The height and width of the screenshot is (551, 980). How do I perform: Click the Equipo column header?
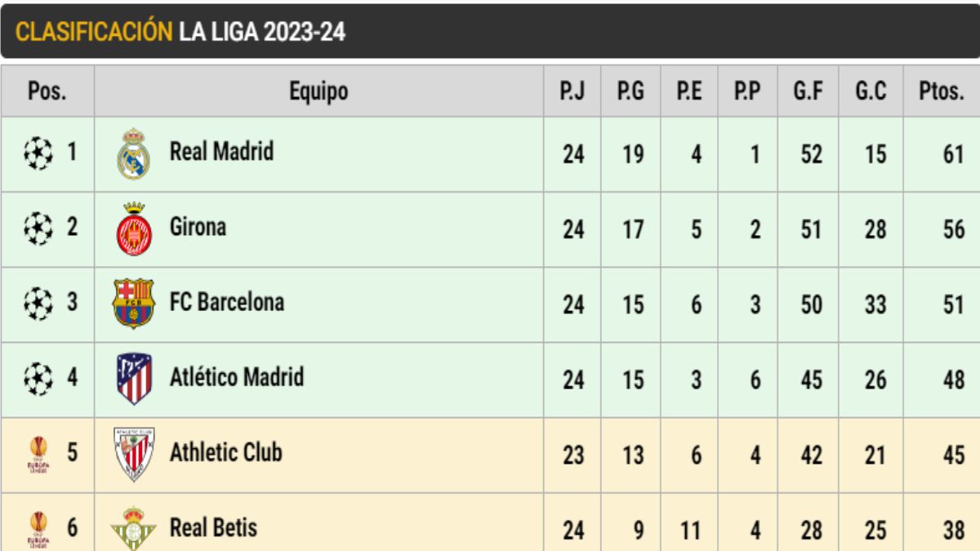[318, 91]
